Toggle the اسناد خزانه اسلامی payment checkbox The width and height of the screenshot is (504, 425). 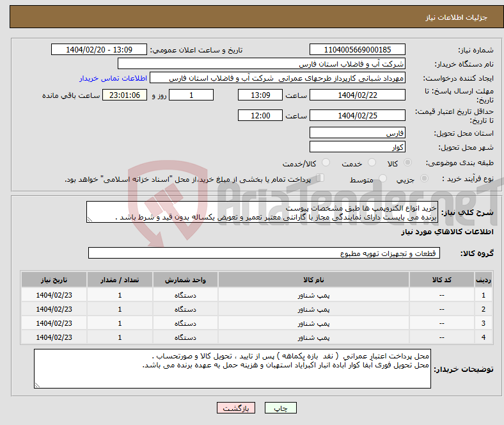[320, 177]
